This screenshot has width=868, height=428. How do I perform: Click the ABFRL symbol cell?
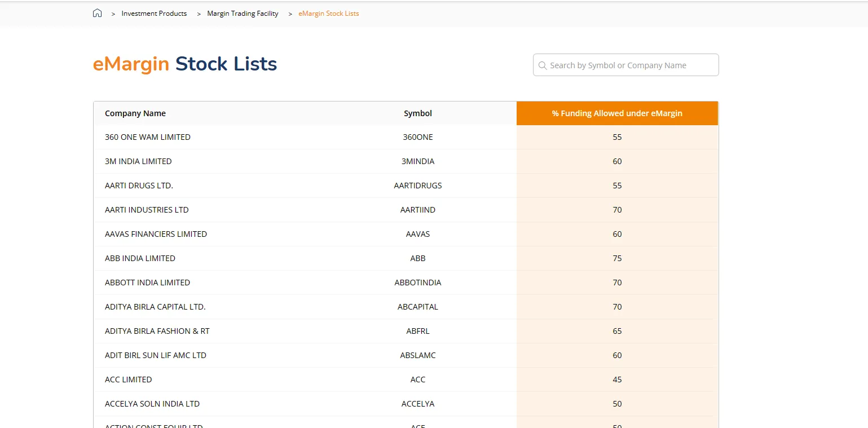click(418, 331)
